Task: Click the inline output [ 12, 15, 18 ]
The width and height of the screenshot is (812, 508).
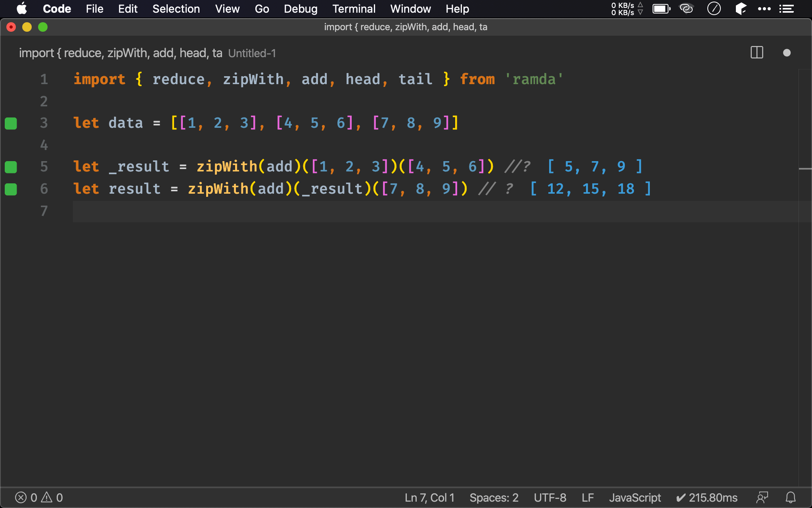Action: coord(590,189)
